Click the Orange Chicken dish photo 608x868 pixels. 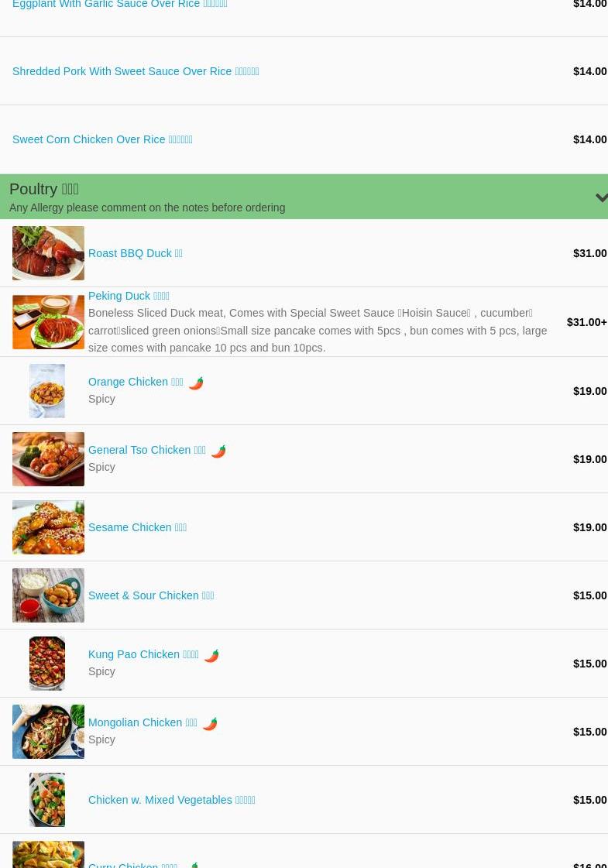pos(47,391)
